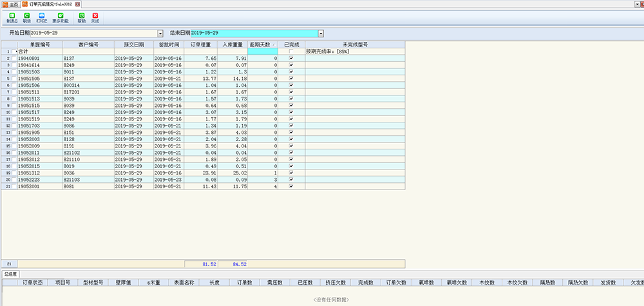Click the 订单理重 column header
The height and width of the screenshot is (306, 644).
pyautogui.click(x=201, y=44)
